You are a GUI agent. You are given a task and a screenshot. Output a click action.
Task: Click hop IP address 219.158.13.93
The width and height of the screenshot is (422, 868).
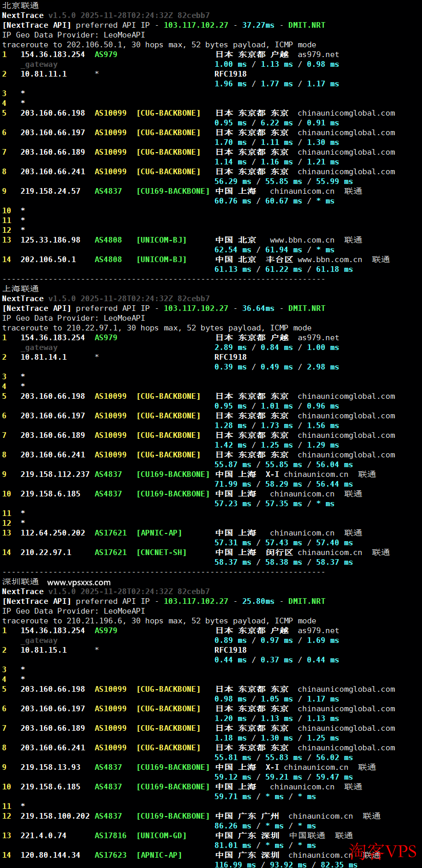(x=50, y=767)
